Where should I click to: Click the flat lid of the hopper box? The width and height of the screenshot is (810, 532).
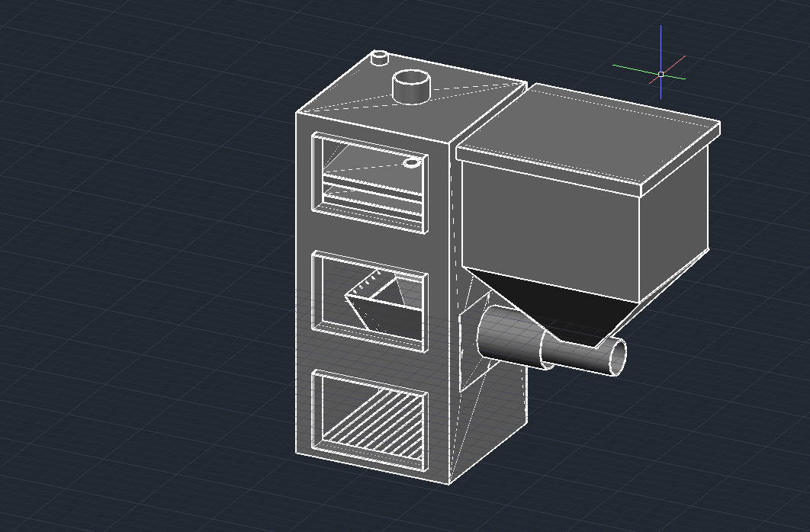coord(588,134)
